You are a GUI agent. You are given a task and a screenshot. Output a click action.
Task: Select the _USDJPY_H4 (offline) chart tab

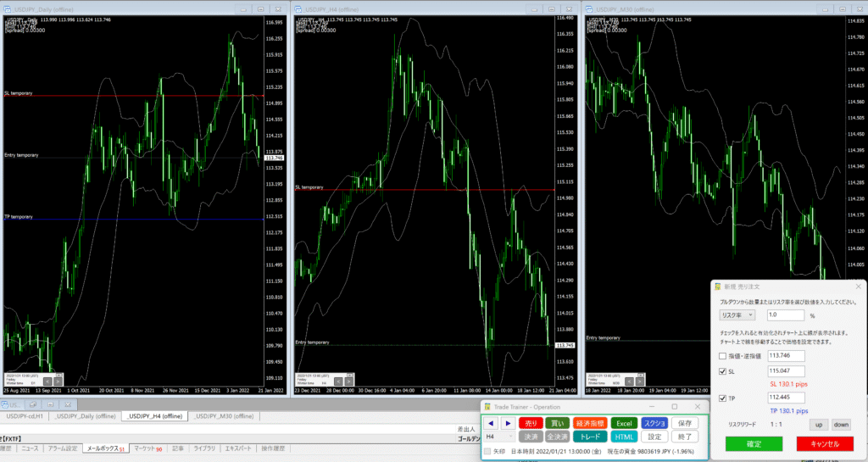point(154,416)
